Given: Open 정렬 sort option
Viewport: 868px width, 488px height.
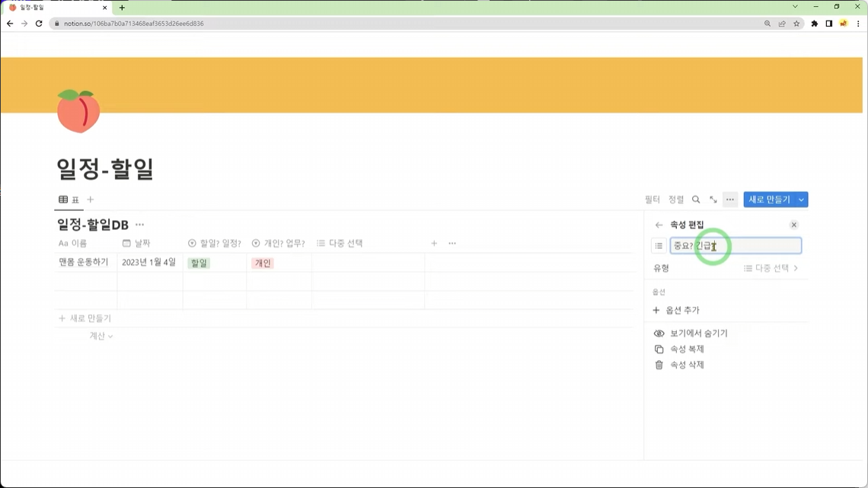Looking at the screenshot, I should coord(676,199).
